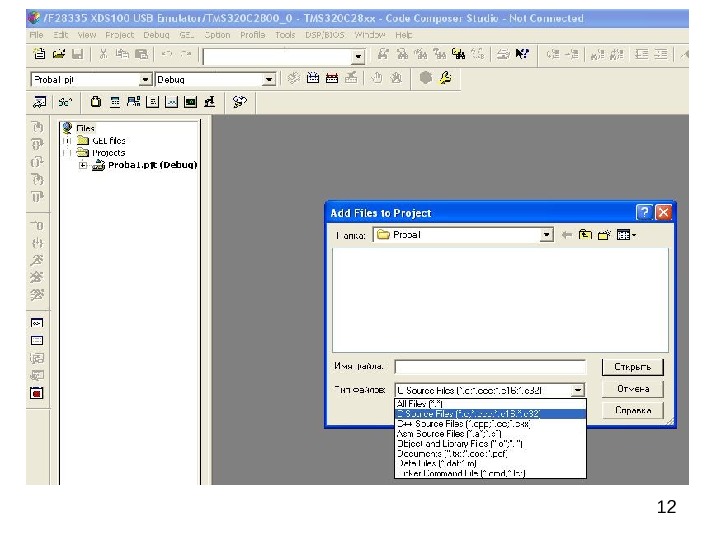Click the refresh arrows icon in third toolbar
The width and height of the screenshot is (720, 540).
click(x=240, y=102)
